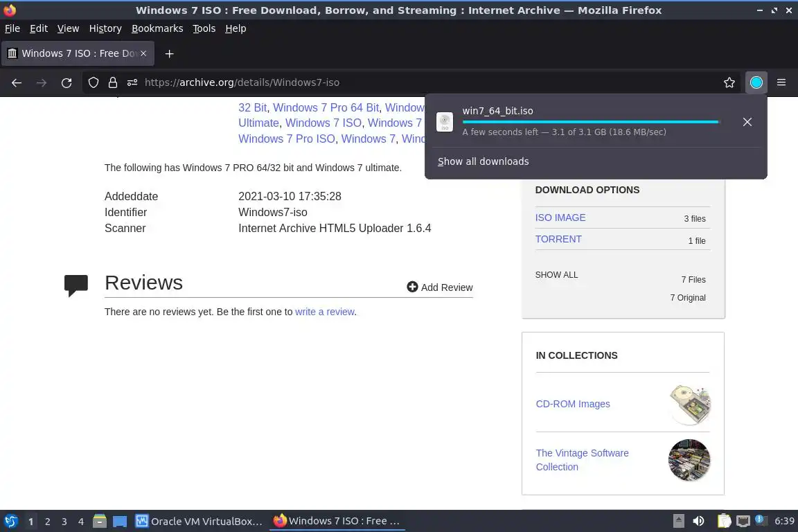The height and width of the screenshot is (532, 798).
Task: Click the CD-ROM Images thumbnail
Action: click(x=690, y=405)
